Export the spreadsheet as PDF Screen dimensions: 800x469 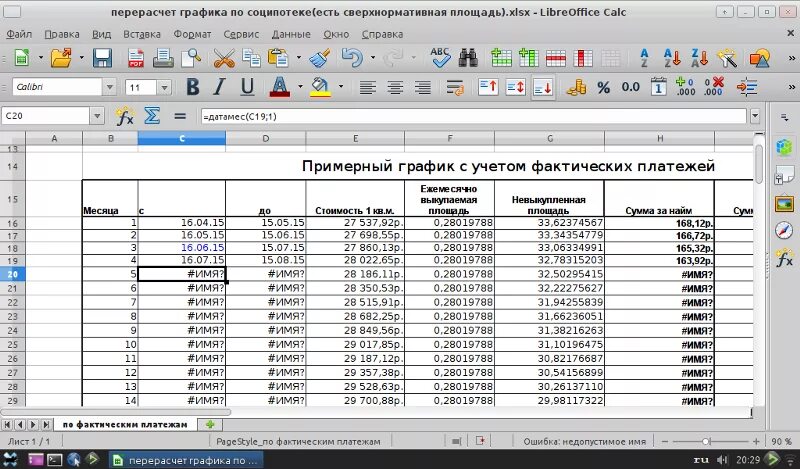[136, 58]
